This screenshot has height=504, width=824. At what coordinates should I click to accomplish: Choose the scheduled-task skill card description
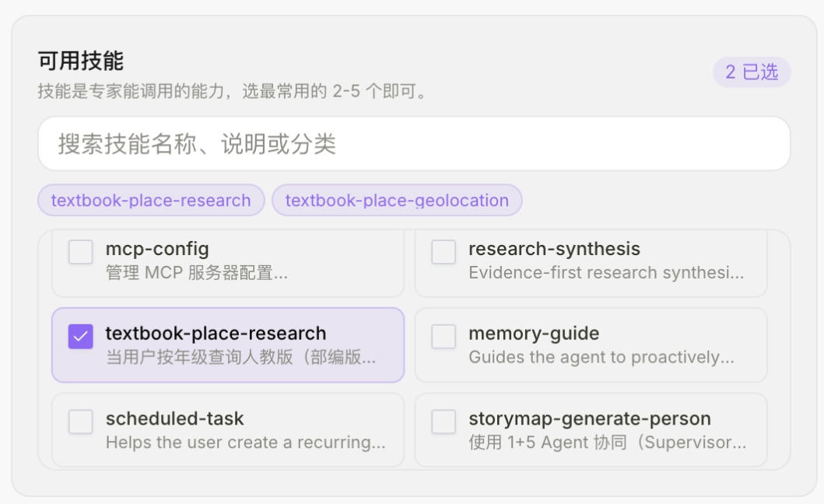245,443
